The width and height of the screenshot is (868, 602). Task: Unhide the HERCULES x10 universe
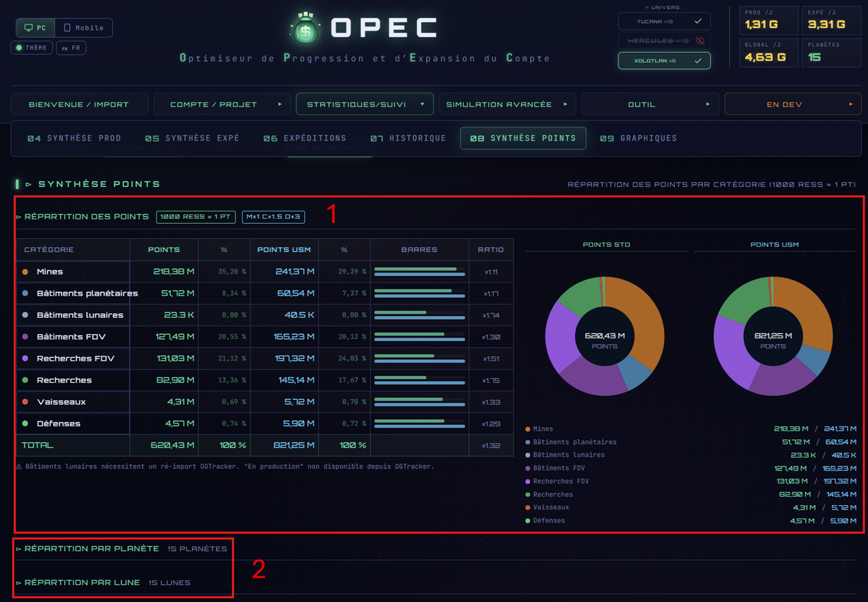point(664,41)
